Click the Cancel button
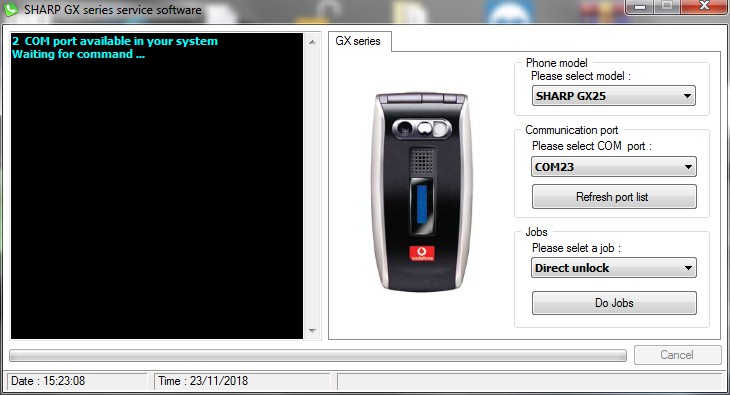Image resolution: width=730 pixels, height=395 pixels. pyautogui.click(x=677, y=355)
